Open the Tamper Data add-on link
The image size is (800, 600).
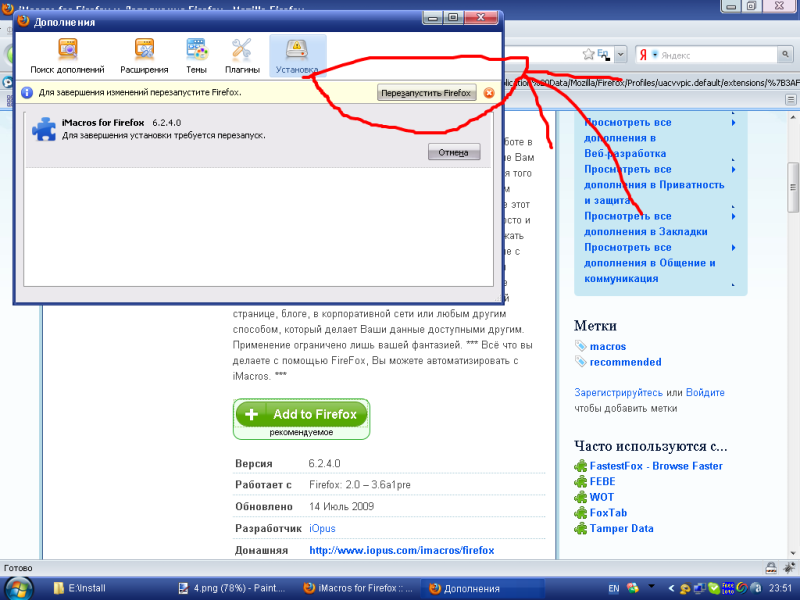click(621, 529)
